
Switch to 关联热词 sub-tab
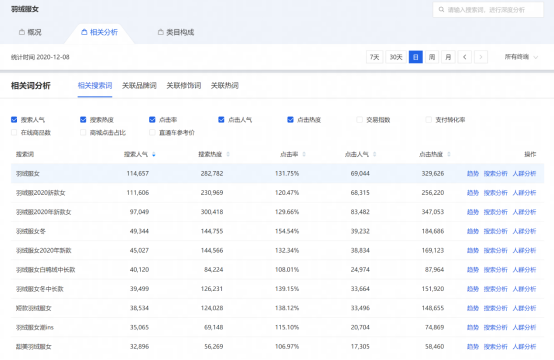(225, 85)
